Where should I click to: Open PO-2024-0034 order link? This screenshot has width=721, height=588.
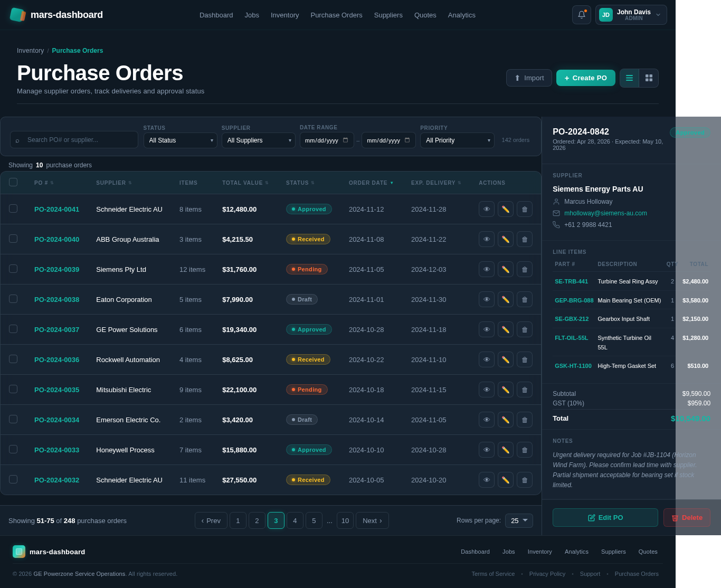(56, 420)
